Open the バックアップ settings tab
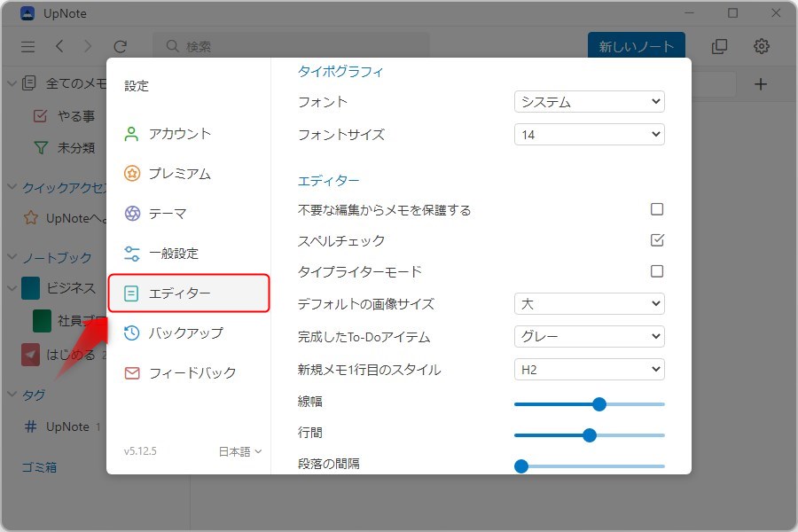The width and height of the screenshot is (798, 532). pyautogui.click(x=189, y=333)
